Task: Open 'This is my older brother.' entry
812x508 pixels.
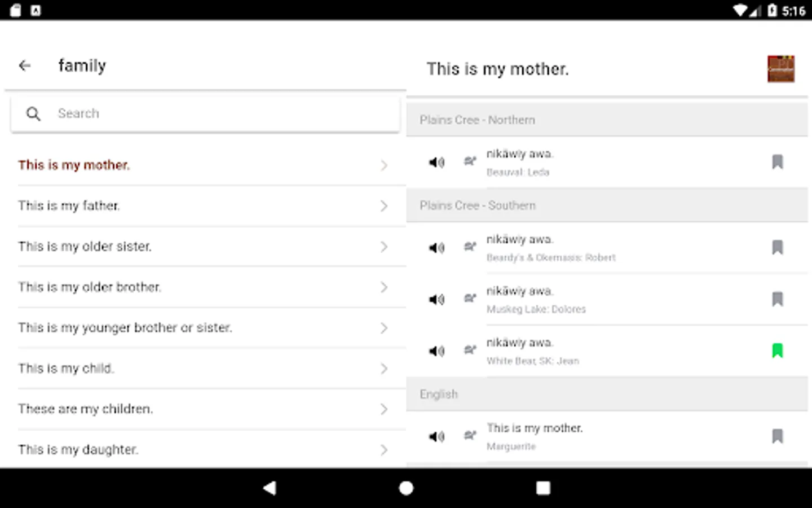Action: pos(90,287)
